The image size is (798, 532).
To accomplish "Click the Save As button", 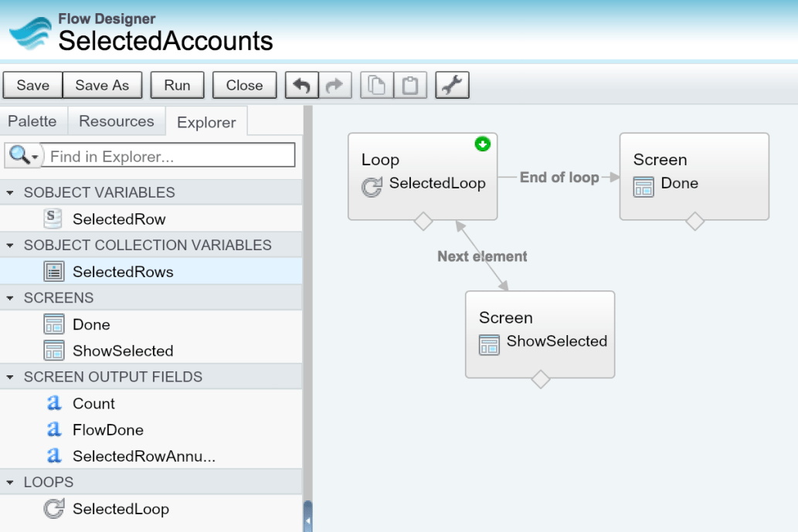I will [x=102, y=85].
